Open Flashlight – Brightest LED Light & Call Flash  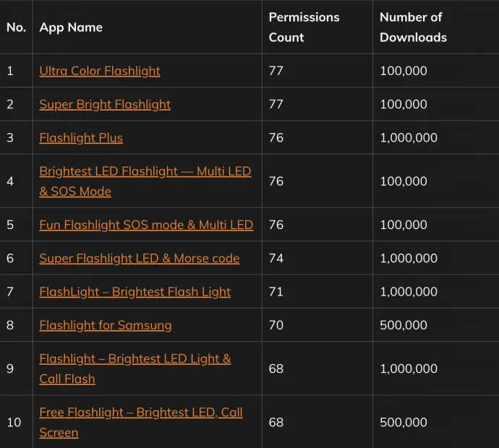tap(135, 369)
